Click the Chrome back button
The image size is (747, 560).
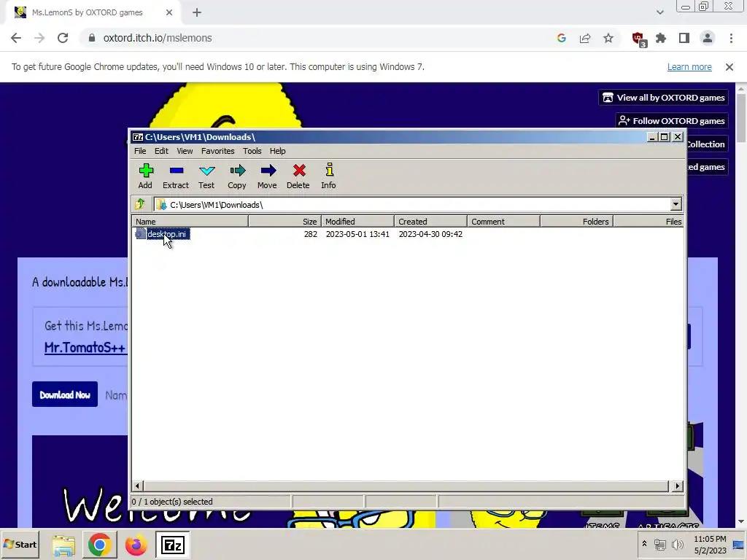click(x=16, y=38)
